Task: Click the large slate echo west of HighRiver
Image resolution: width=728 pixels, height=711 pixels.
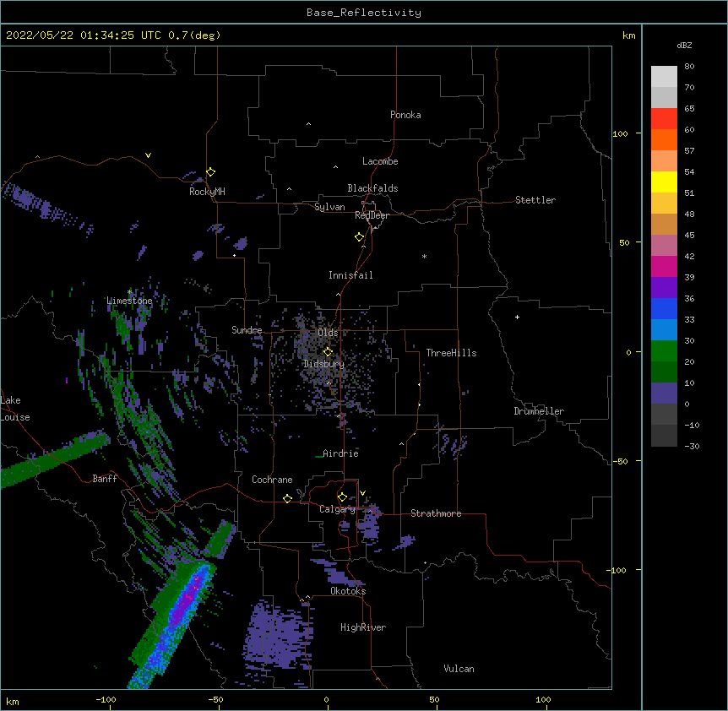Action: [278, 636]
